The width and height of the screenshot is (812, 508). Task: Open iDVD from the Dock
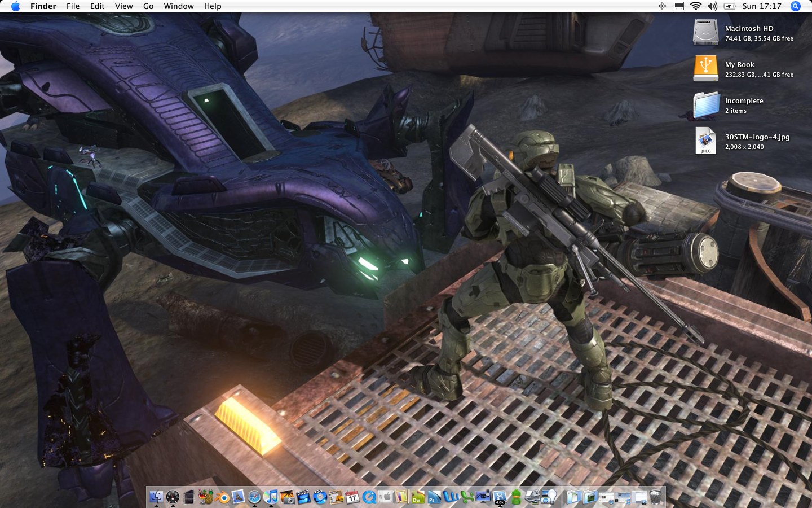pos(320,497)
